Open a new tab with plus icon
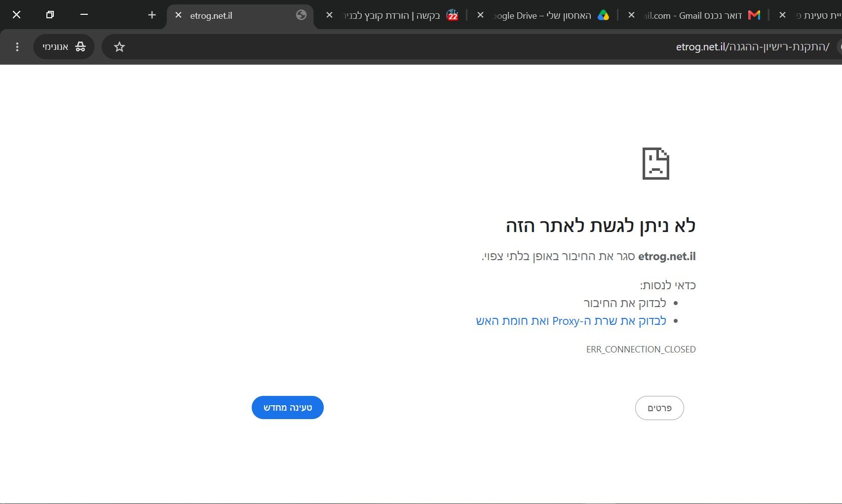This screenshot has width=842, height=504. coord(152,15)
